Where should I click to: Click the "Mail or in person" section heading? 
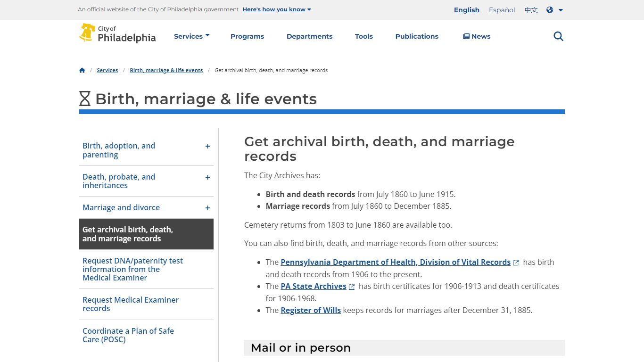[x=301, y=348]
